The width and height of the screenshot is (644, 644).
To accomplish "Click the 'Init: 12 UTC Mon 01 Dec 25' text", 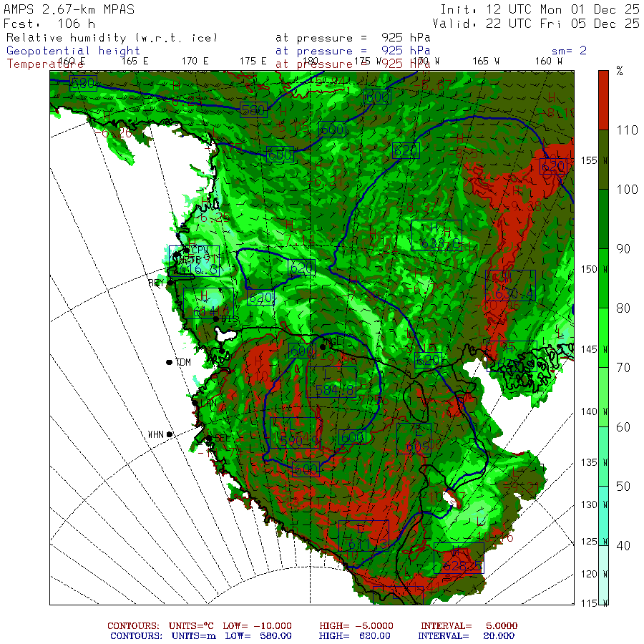I will coord(540,9).
